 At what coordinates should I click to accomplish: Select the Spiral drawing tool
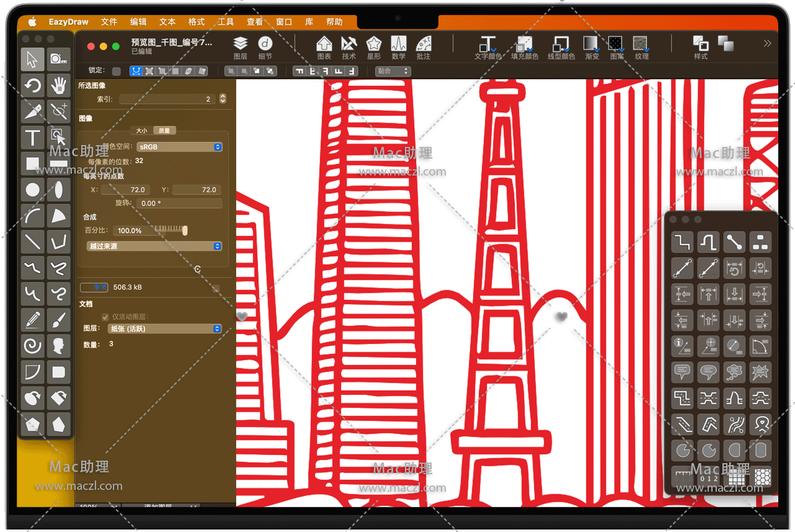pyautogui.click(x=32, y=346)
